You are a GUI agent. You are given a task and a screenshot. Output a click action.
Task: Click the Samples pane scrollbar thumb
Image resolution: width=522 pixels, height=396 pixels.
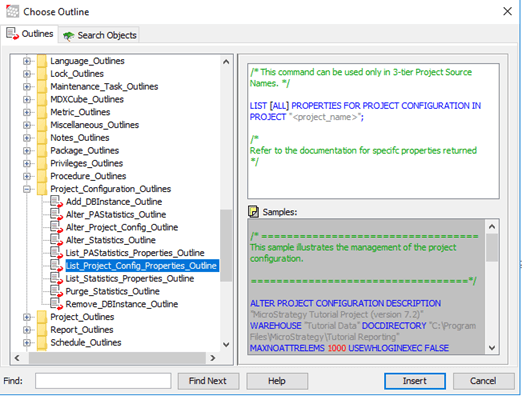[492, 248]
